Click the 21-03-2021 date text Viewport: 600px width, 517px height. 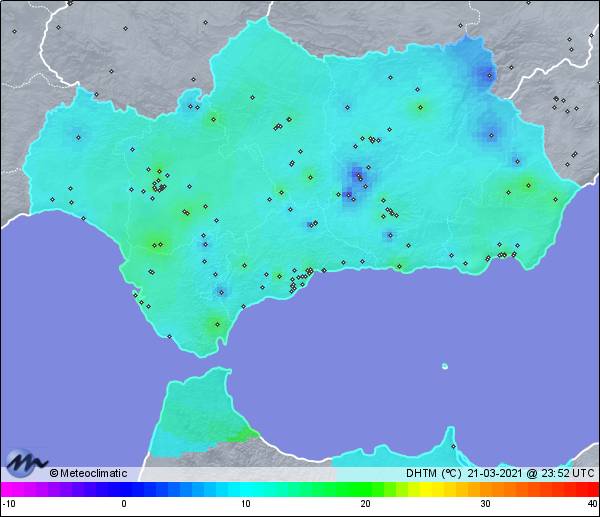click(x=495, y=473)
